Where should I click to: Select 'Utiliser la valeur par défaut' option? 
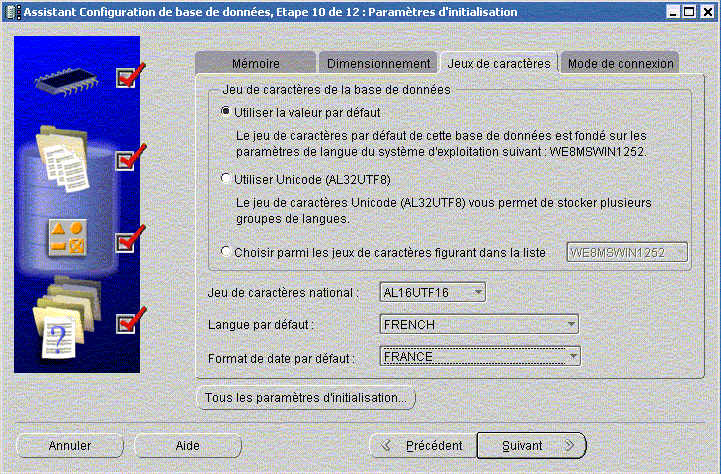click(x=226, y=112)
